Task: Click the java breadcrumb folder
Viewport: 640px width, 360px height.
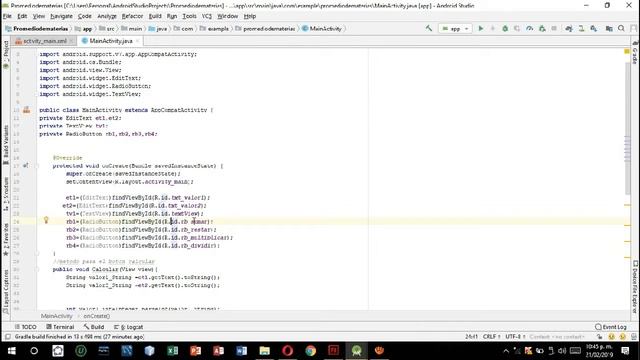Action: tap(158, 29)
